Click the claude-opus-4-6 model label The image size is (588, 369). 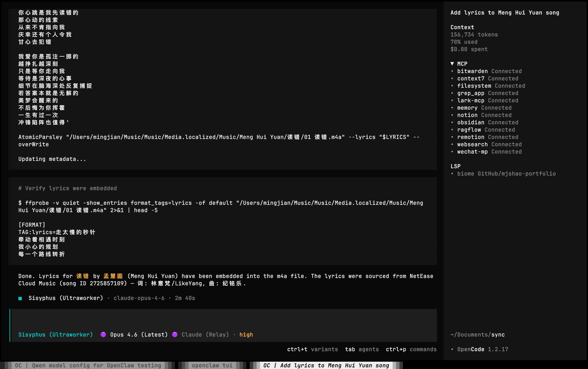pyautogui.click(x=139, y=298)
